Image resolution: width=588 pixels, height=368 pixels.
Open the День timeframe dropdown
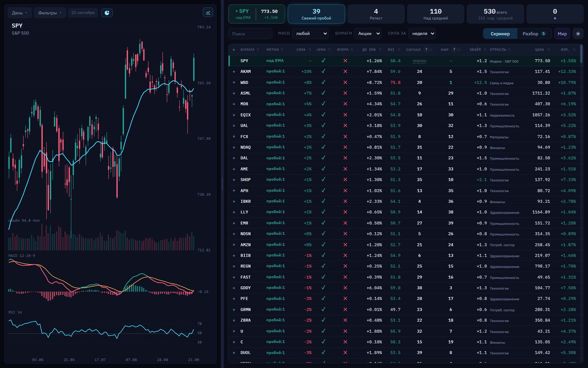pyautogui.click(x=19, y=13)
